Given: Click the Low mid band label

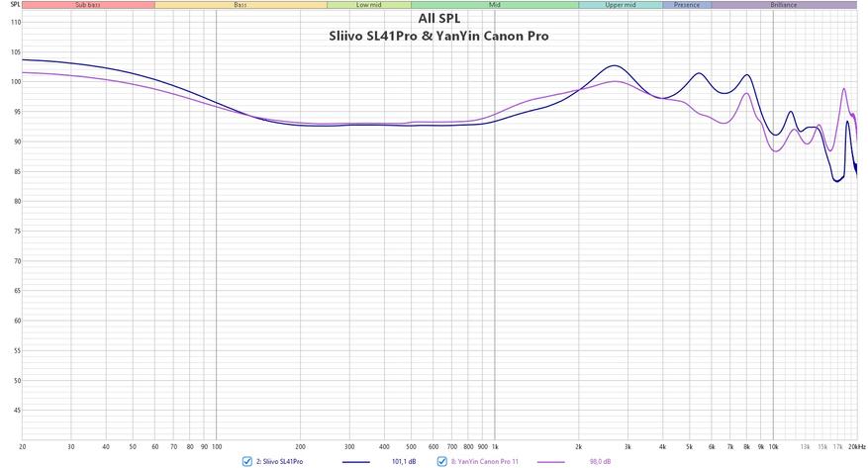Looking at the screenshot, I should 369,5.
